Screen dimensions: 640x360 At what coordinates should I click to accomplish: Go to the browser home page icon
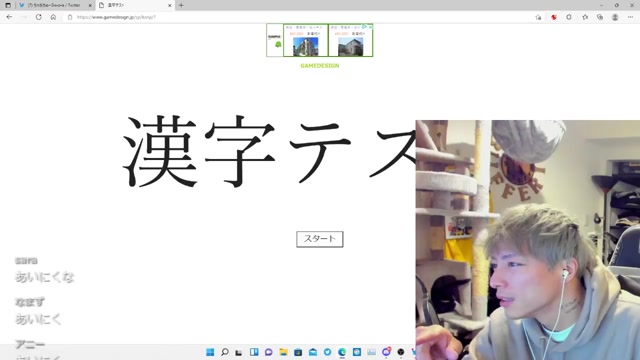[x=53, y=17]
